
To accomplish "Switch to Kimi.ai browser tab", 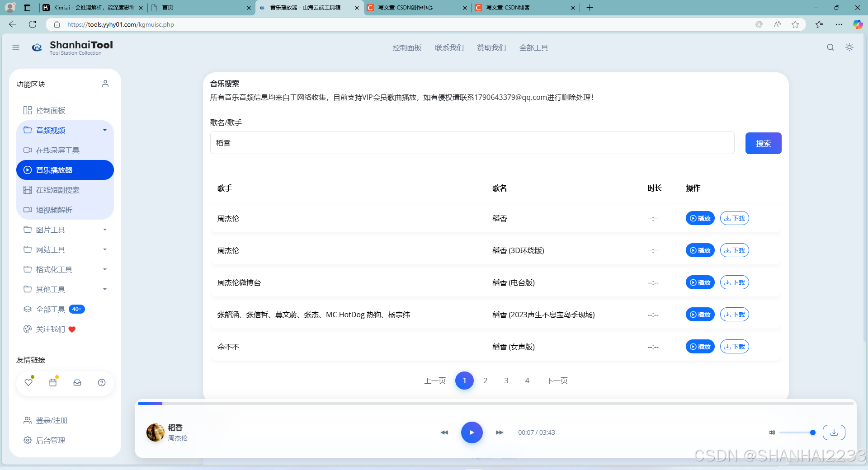I will (94, 8).
